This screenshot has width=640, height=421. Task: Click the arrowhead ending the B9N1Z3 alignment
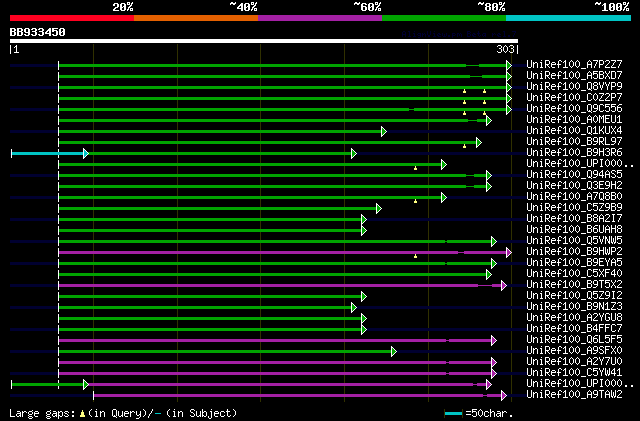[x=354, y=307]
